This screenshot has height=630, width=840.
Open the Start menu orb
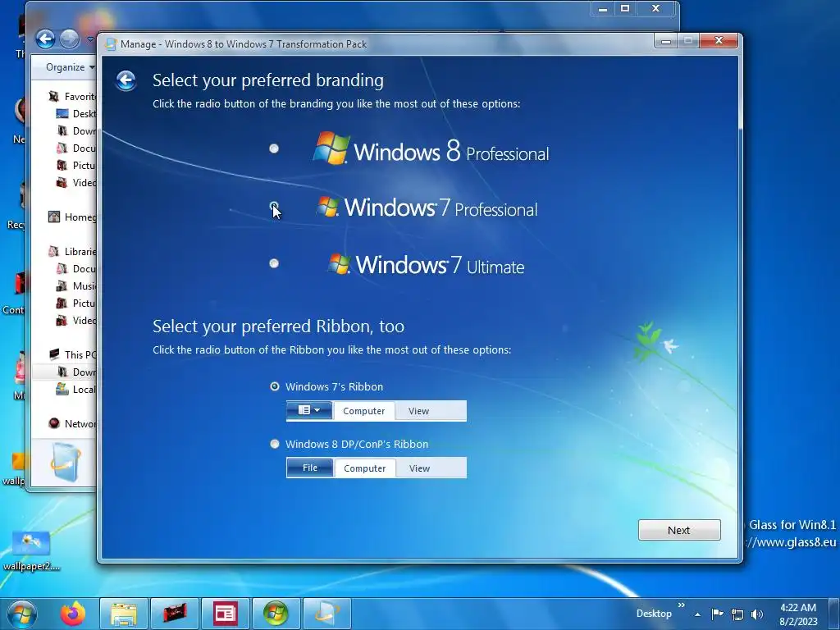tap(21, 614)
